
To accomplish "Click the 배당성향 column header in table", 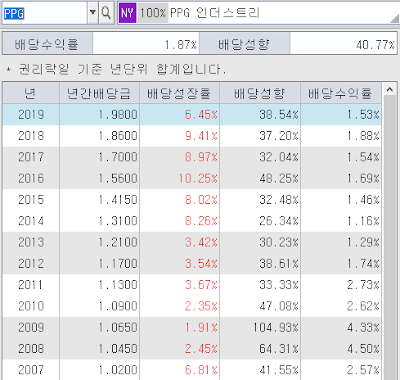I will (x=260, y=93).
